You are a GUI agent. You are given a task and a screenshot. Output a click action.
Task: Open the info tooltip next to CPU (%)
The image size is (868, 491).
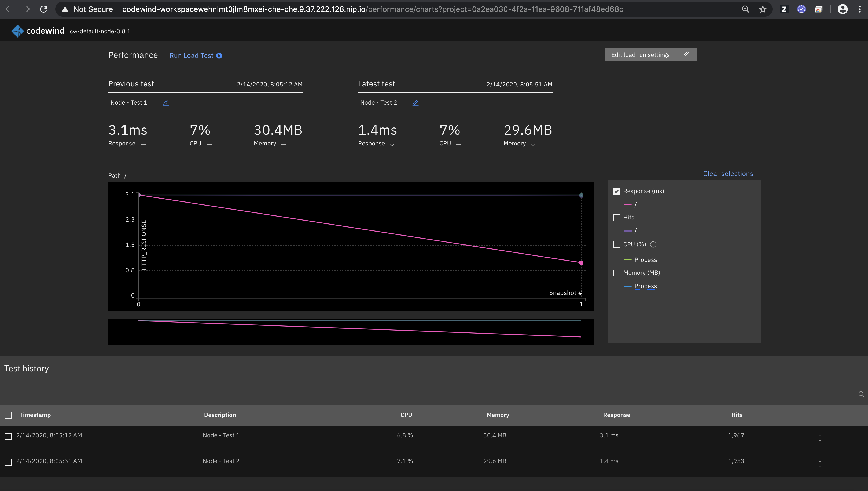tap(653, 244)
